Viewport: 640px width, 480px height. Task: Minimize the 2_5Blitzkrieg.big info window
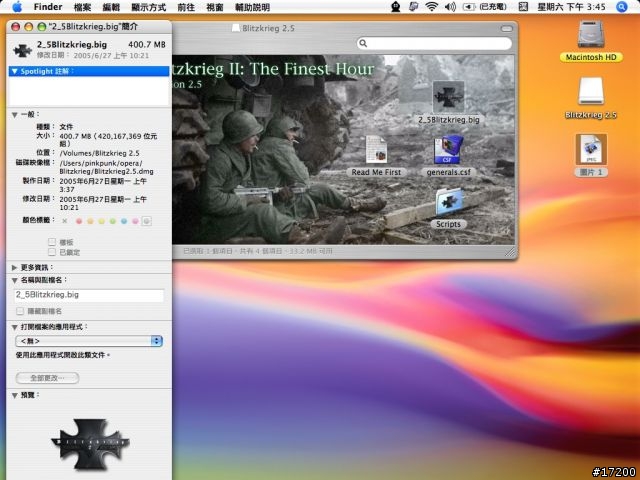(29, 27)
